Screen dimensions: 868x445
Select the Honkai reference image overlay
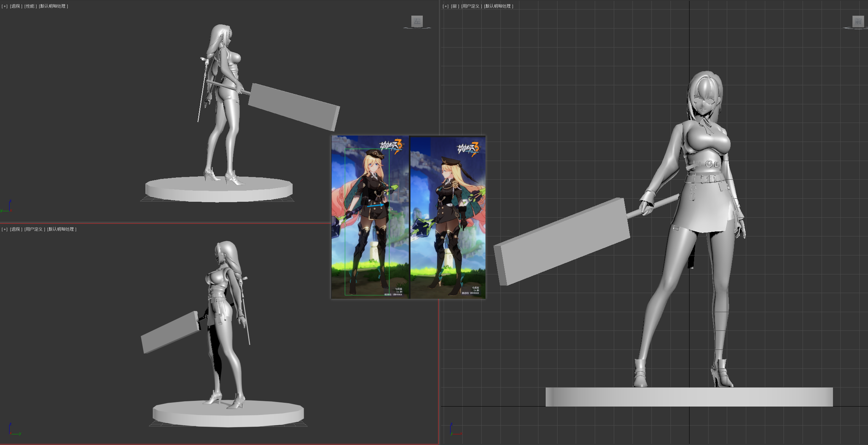click(408, 217)
